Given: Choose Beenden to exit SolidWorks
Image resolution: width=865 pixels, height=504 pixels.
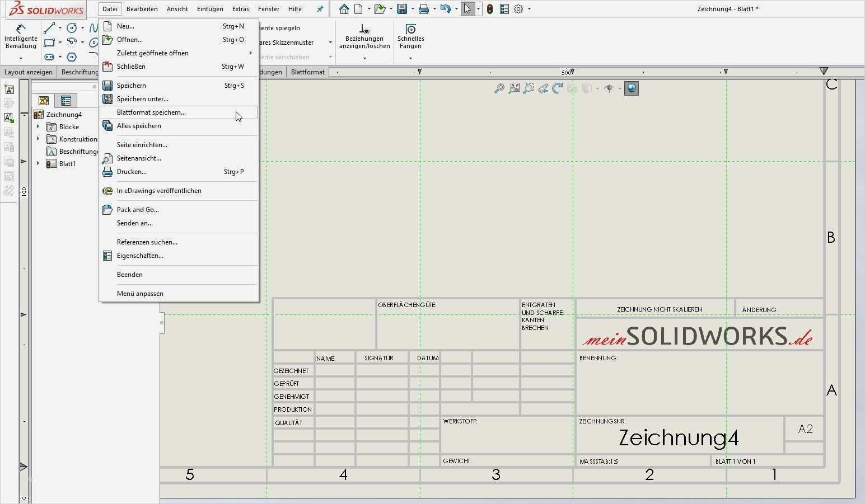Looking at the screenshot, I should click(x=179, y=275).
